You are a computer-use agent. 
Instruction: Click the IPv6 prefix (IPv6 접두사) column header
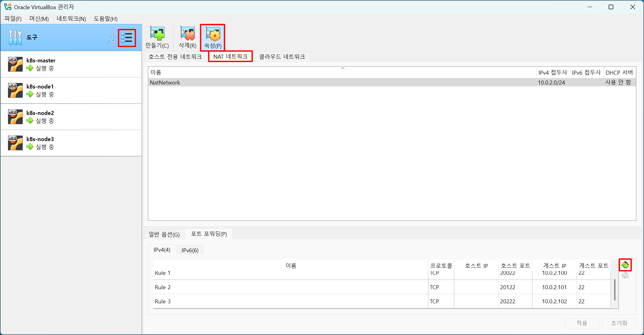(587, 73)
